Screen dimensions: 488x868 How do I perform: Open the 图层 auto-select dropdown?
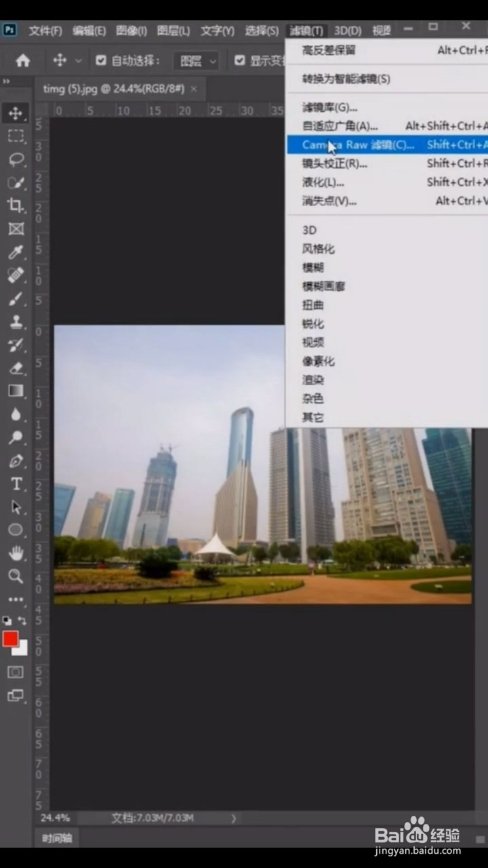pos(197,61)
